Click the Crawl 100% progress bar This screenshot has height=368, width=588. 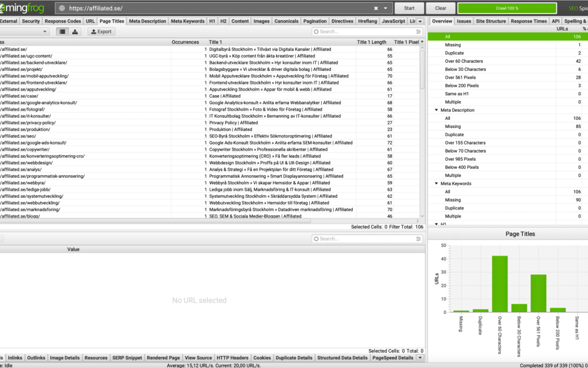507,8
